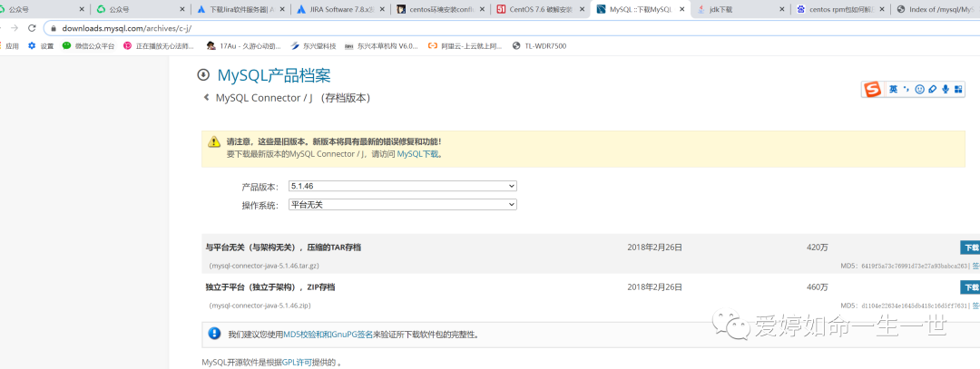Close the centos环境安装 tab
Viewport: 980px width, 369px height.
point(483,9)
